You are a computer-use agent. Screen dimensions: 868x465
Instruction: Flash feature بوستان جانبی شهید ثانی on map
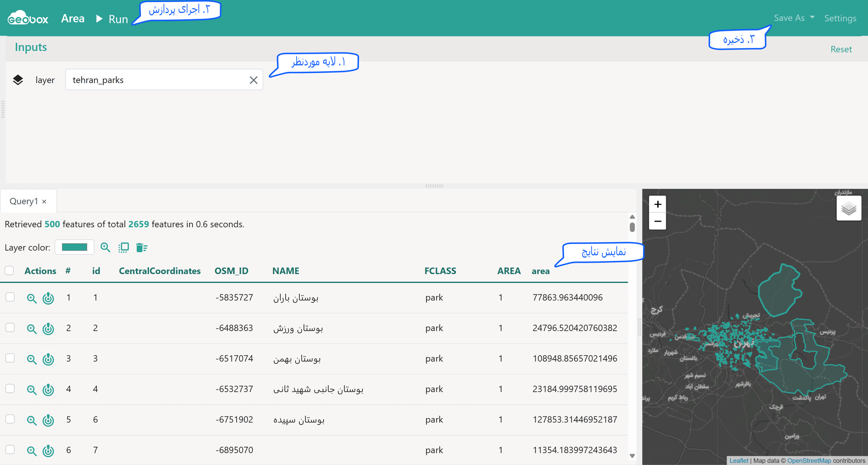click(x=48, y=389)
